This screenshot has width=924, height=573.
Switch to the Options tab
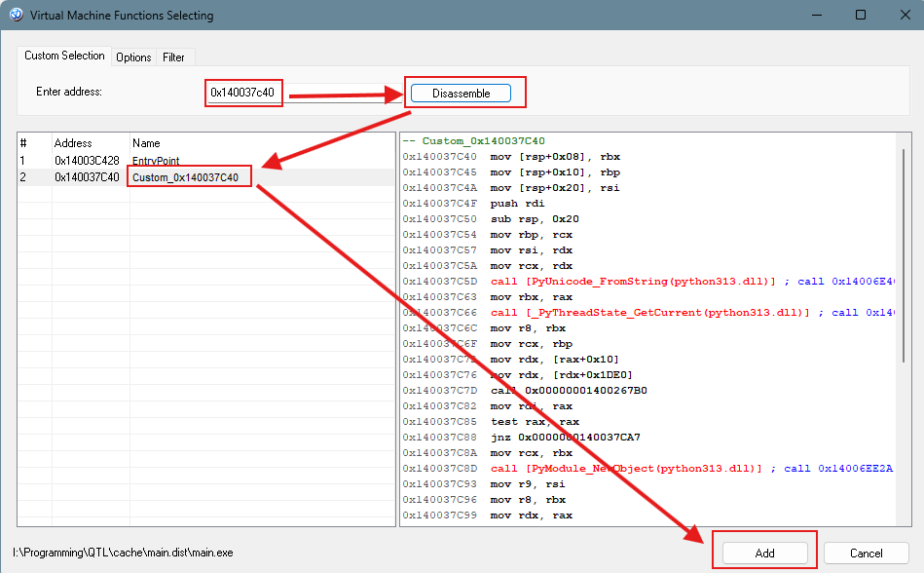133,57
